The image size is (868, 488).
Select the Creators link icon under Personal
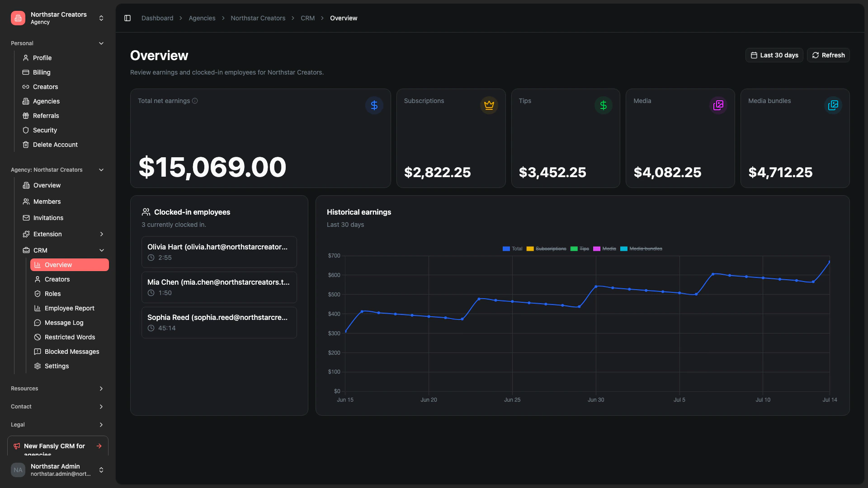tap(26, 87)
